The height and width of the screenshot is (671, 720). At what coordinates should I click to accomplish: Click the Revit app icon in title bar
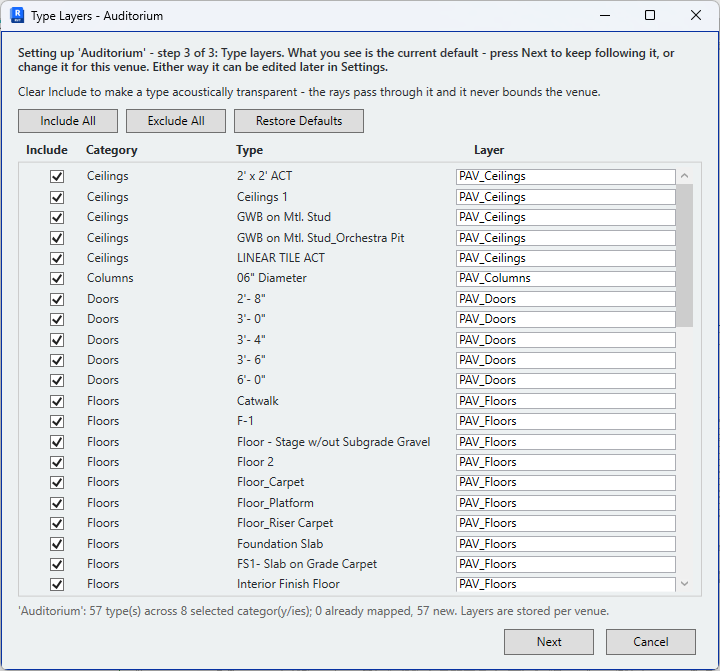[17, 15]
